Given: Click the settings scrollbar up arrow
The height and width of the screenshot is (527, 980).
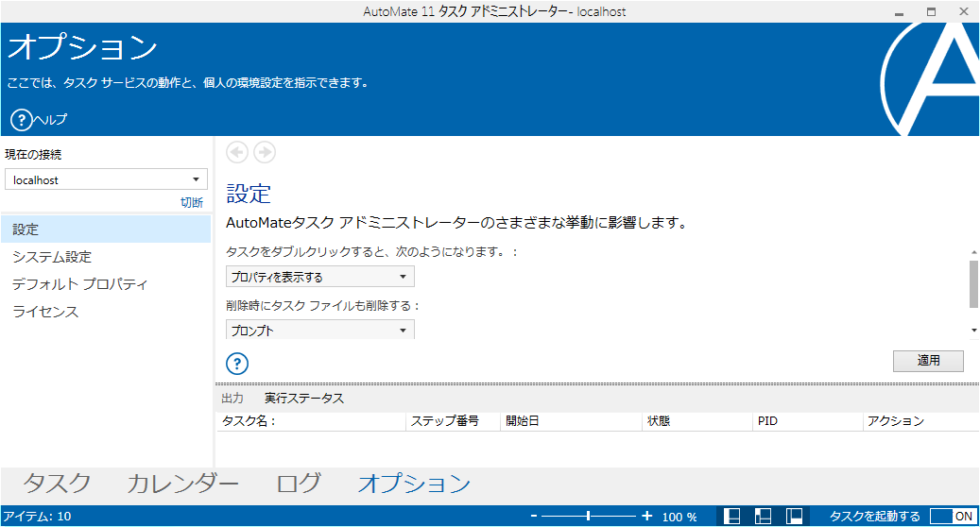Looking at the screenshot, I should click(973, 252).
